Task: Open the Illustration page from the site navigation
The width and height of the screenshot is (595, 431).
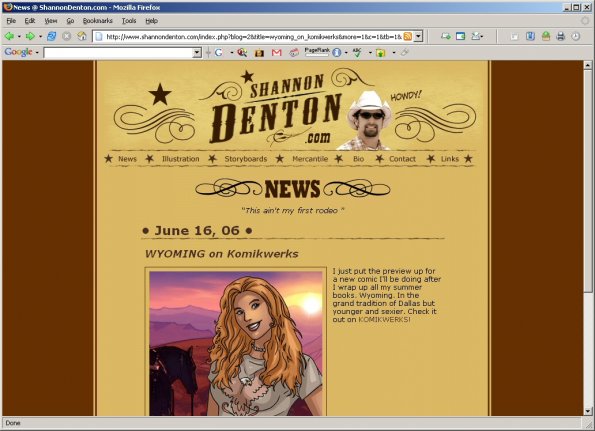Action: (x=180, y=159)
